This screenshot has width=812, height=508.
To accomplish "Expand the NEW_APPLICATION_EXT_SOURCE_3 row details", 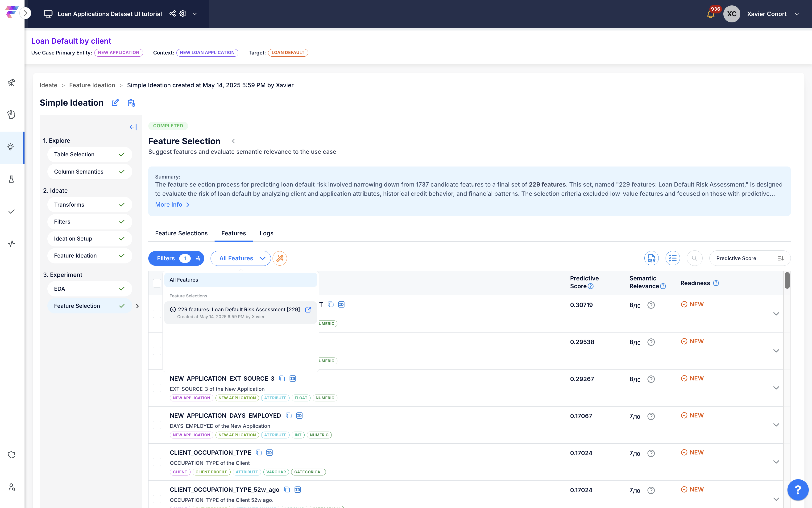I will 776,388.
